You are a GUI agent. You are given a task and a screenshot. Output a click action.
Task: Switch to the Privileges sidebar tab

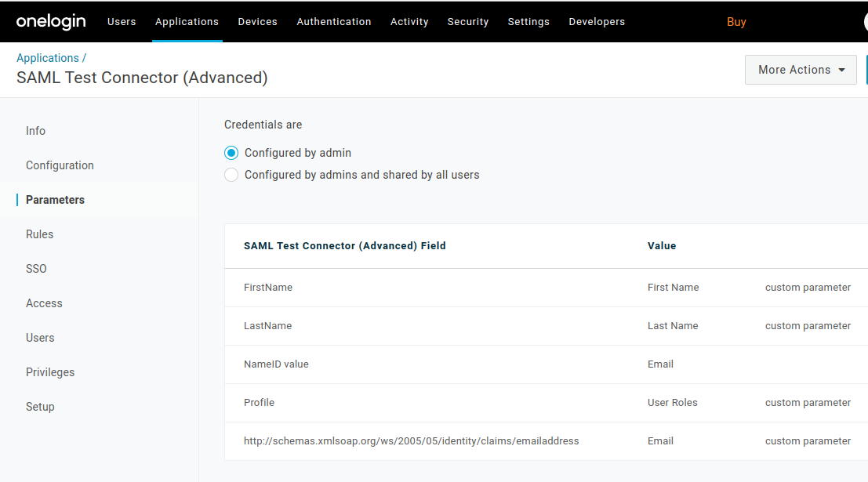pos(50,371)
